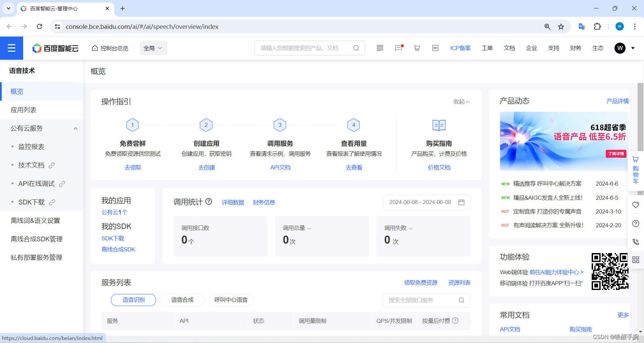Select the 呼叫中心语音 tab
This screenshot has width=644, height=343.
point(231,300)
